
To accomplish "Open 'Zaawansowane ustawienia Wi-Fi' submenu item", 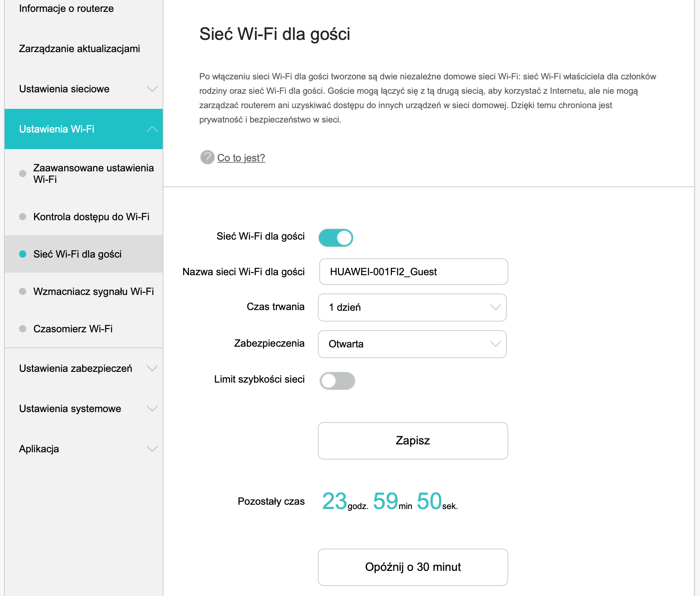I will tap(93, 174).
